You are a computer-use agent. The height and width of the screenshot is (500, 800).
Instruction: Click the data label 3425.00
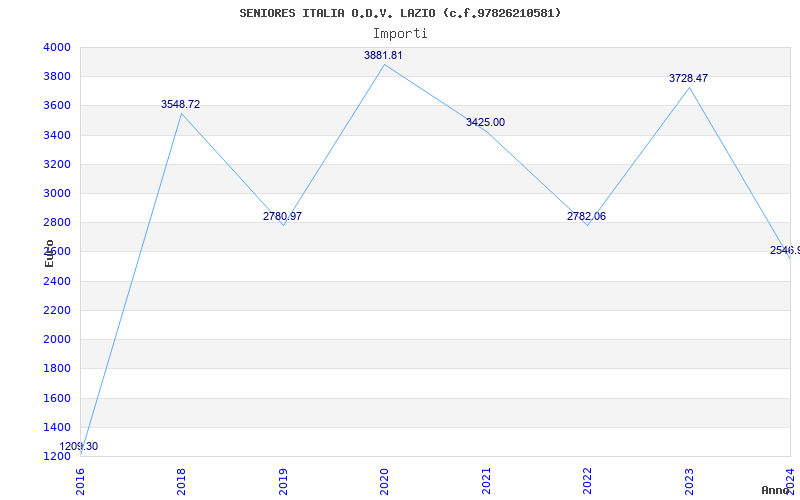click(485, 122)
